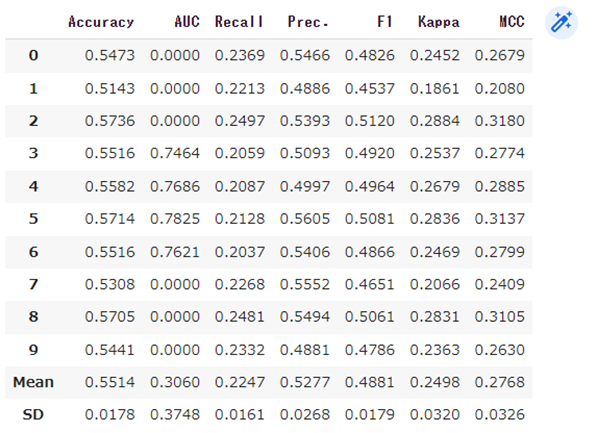Click the Recall column header
This screenshot has width=600, height=433.
[x=238, y=22]
